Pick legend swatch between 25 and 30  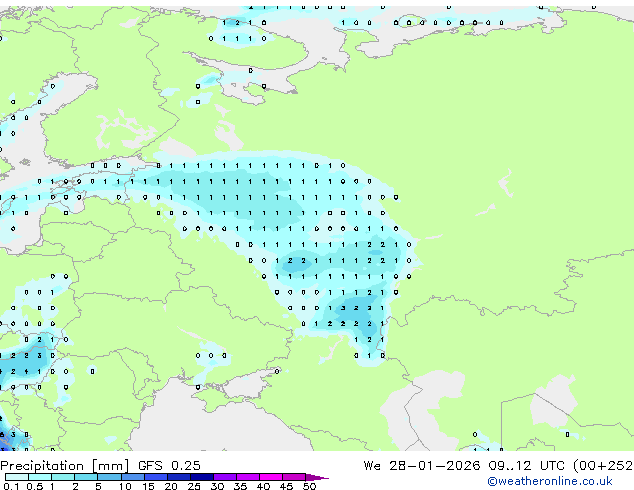(x=202, y=477)
